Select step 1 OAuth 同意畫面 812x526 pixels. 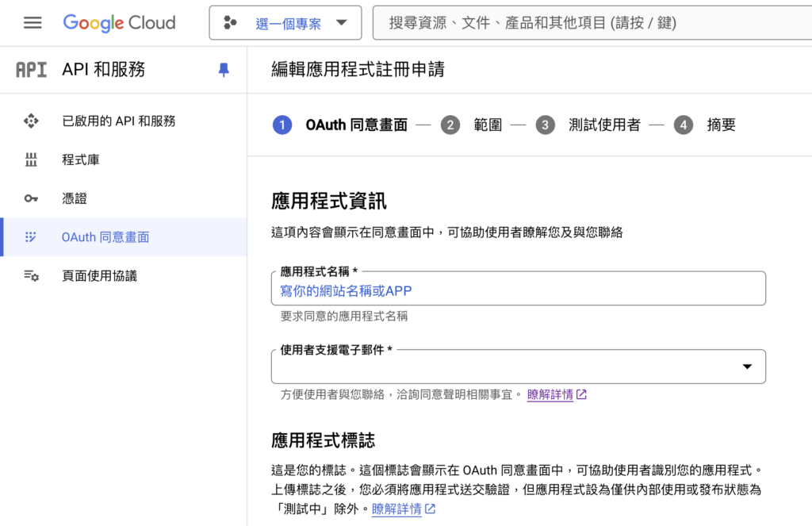click(341, 125)
